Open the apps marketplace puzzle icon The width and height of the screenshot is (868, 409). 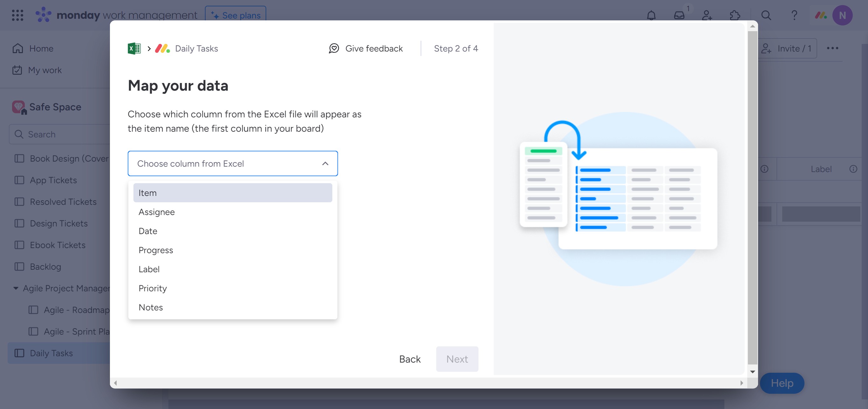coord(735,15)
